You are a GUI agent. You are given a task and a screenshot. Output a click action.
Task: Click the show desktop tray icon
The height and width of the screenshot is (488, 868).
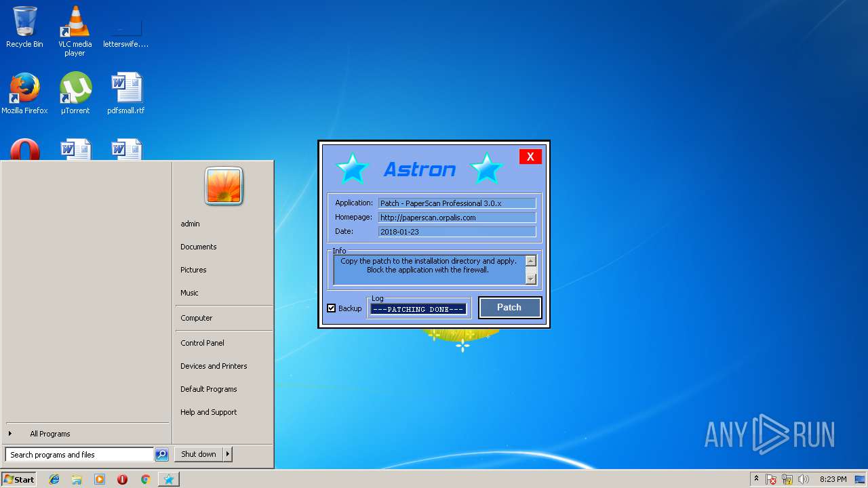[860, 480]
